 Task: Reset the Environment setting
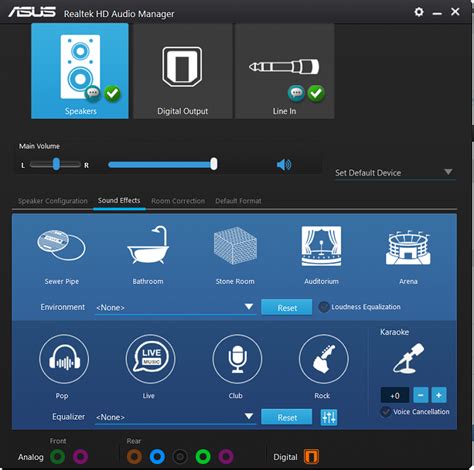(287, 307)
